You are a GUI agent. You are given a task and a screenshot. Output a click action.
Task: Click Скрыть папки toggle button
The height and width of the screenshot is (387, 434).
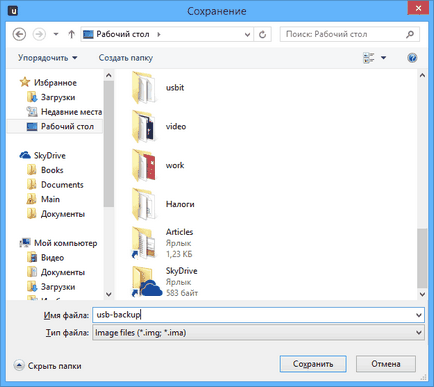(48, 366)
